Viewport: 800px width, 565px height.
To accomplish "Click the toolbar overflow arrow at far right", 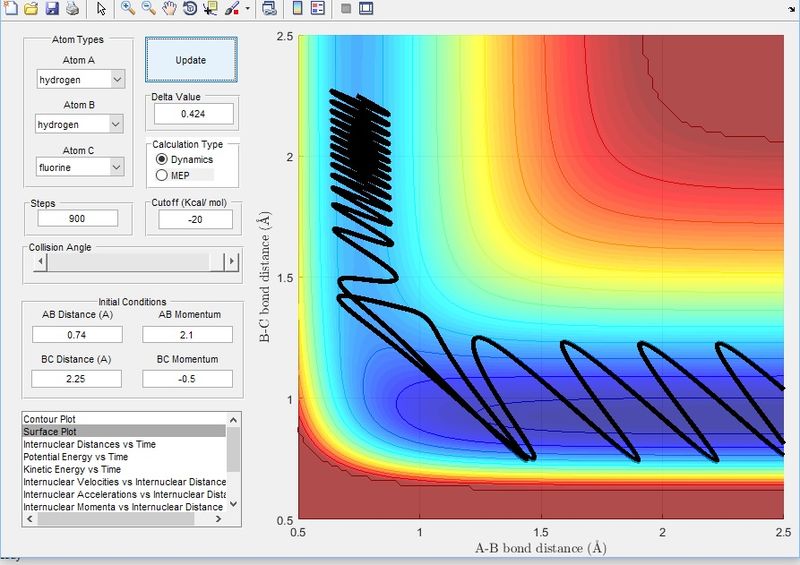I will [x=792, y=9].
